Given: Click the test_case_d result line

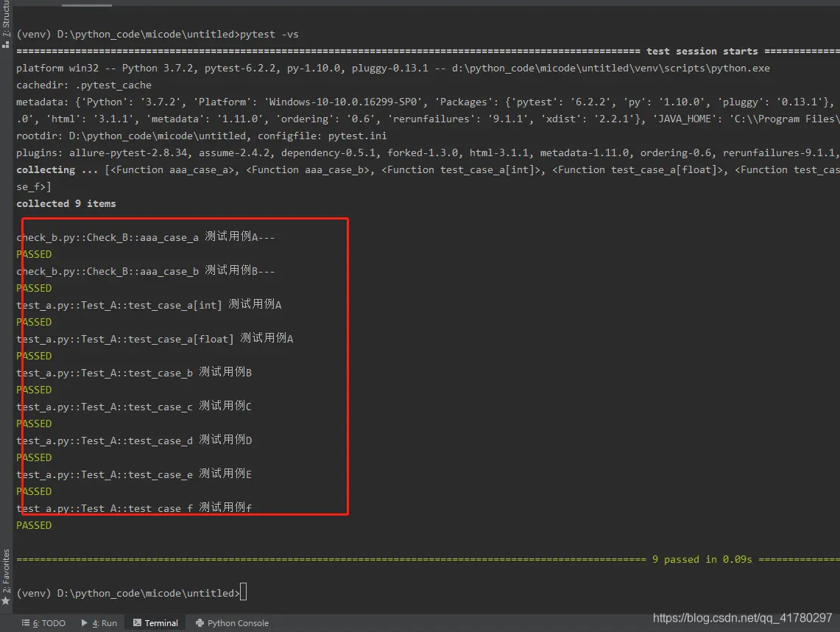Looking at the screenshot, I should [x=134, y=440].
